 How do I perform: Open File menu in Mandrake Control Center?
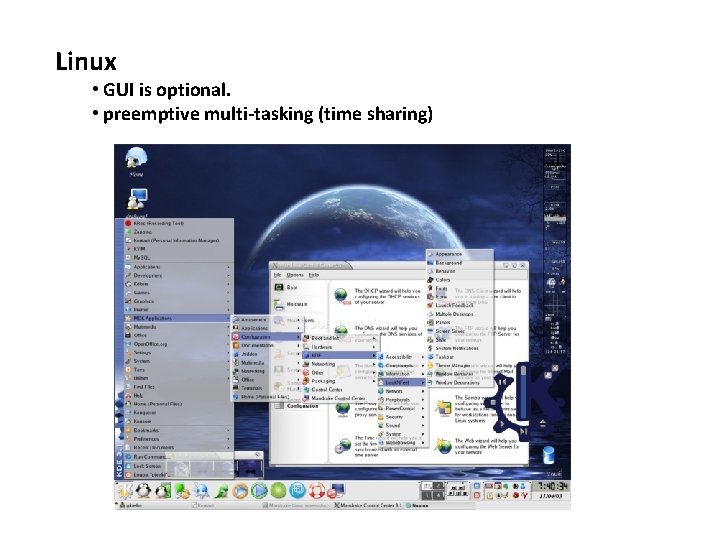point(277,275)
